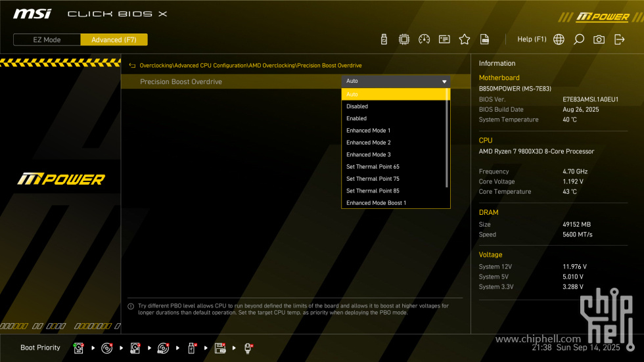Screen dimensions: 644x362
Task: Open the M-Flash USB BIOS update icon
Action: 384,39
